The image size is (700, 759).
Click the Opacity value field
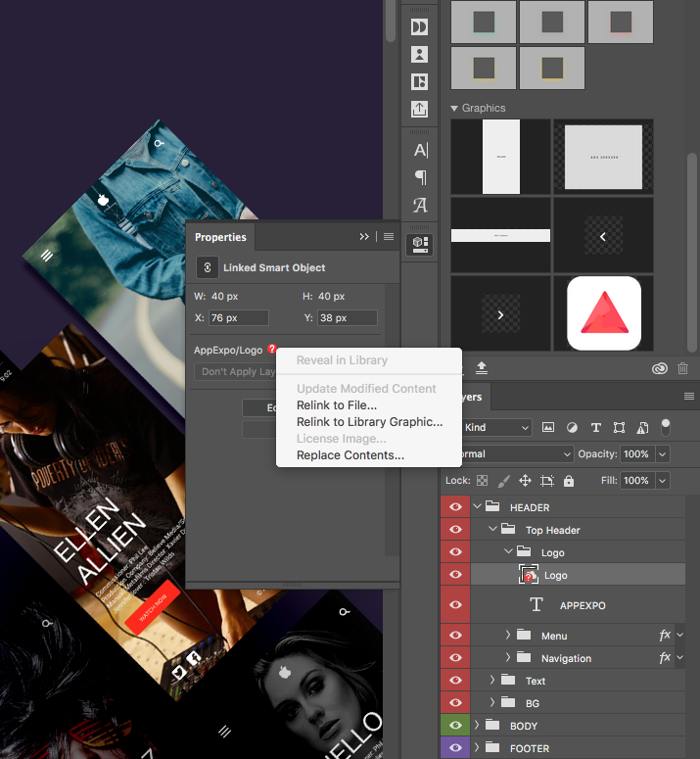pyautogui.click(x=636, y=454)
